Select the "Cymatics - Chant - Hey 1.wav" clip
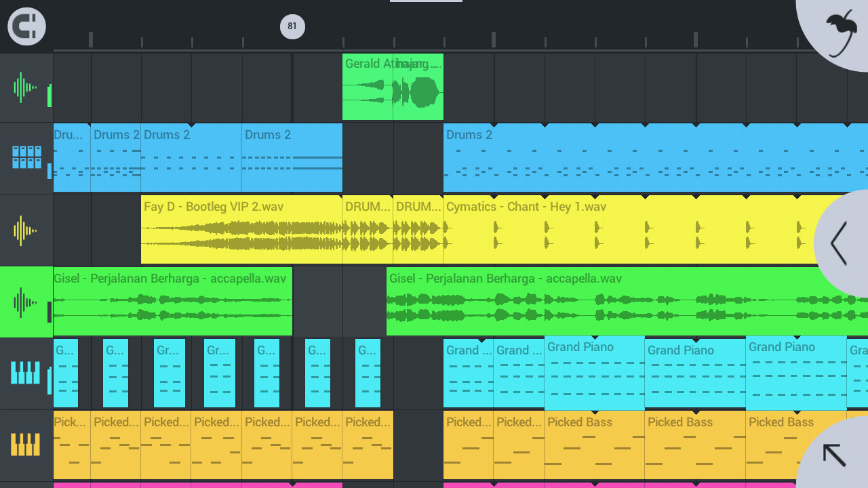Image resolution: width=868 pixels, height=488 pixels. [655, 229]
